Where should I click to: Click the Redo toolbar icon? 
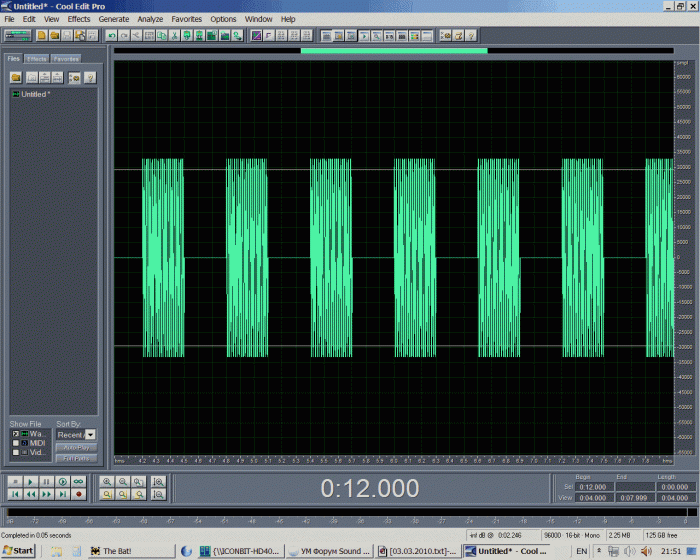pos(124,35)
